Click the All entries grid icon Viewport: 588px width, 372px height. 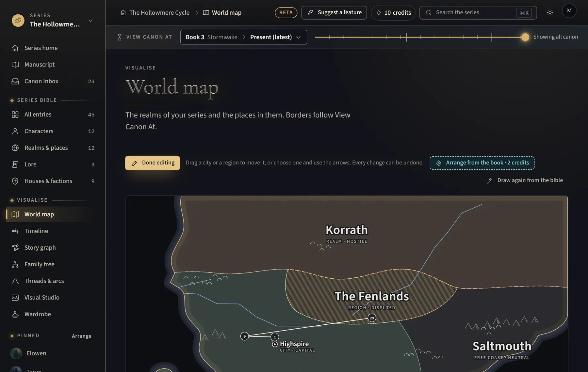coord(15,115)
